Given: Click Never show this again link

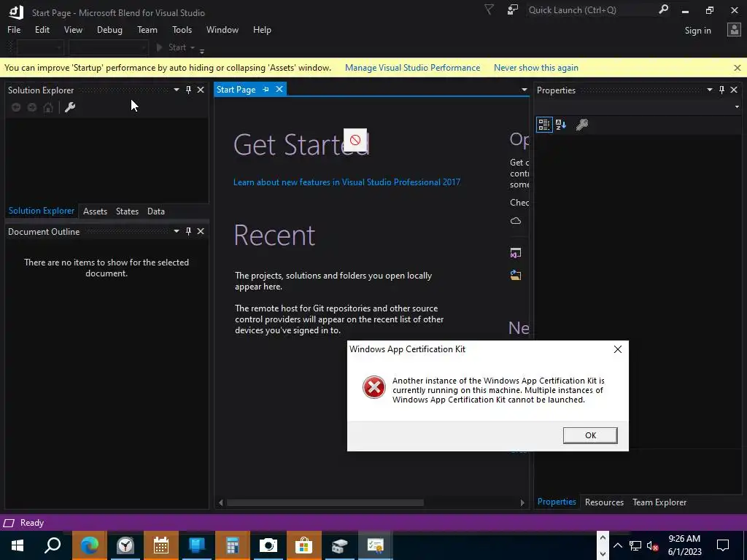Looking at the screenshot, I should 536,68.
